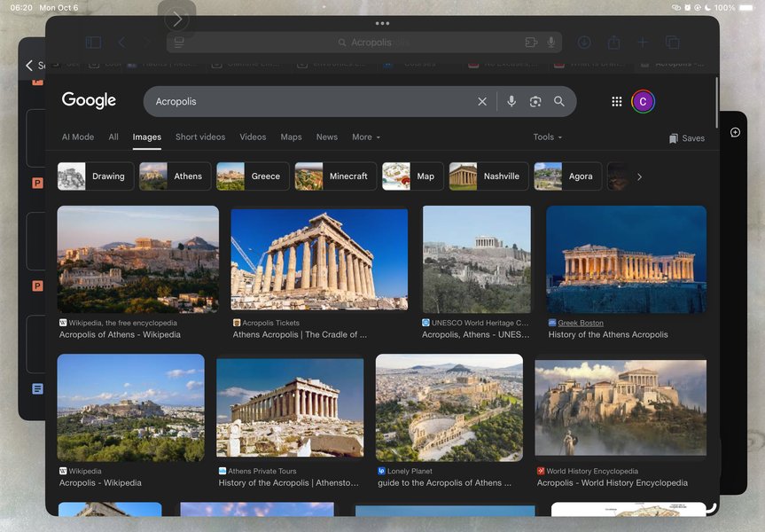Open Google Lens image search
This screenshot has width=765, height=532.
click(535, 102)
